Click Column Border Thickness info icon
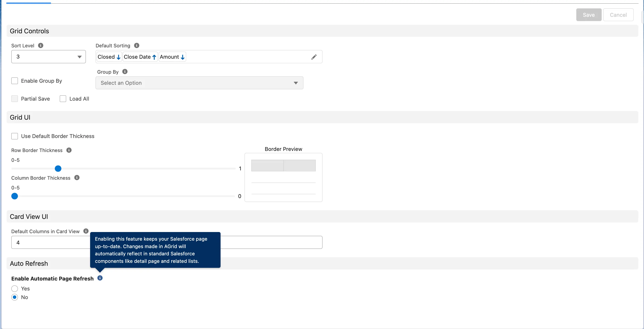 [77, 178]
